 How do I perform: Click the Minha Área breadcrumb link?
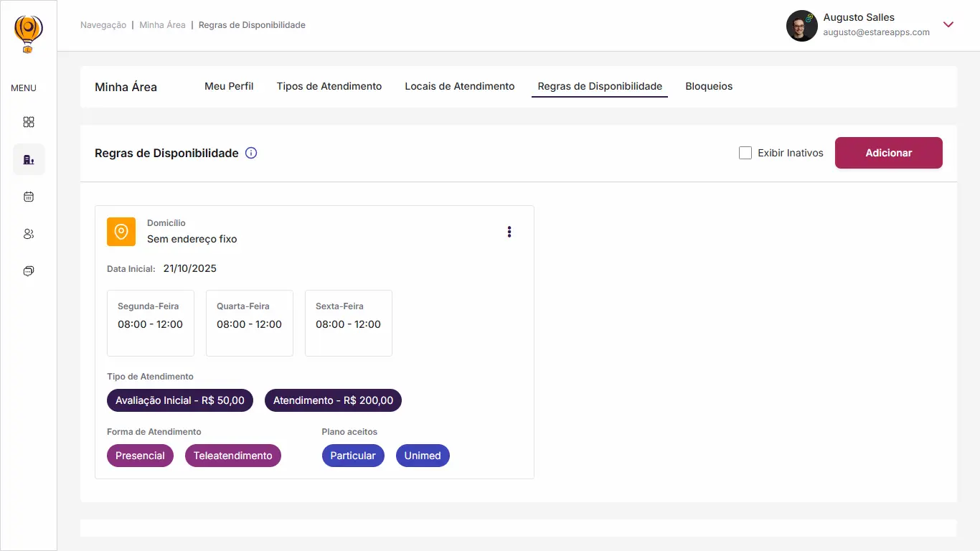click(162, 25)
